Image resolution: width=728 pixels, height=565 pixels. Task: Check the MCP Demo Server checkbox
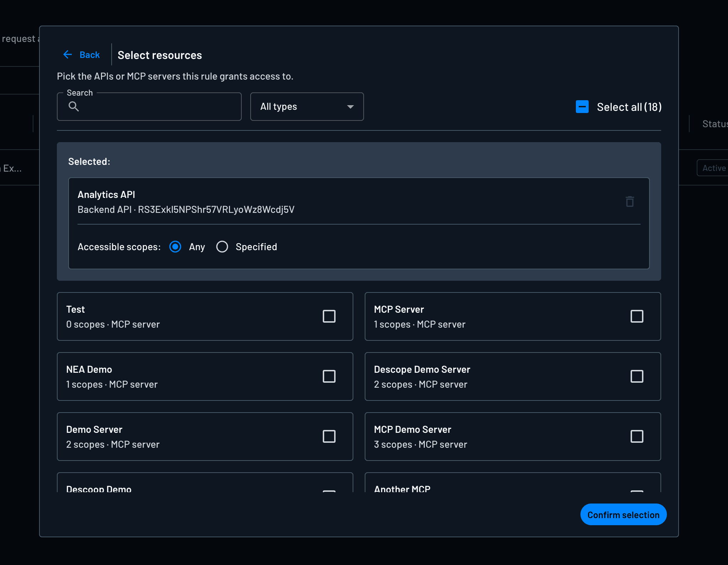coord(637,436)
